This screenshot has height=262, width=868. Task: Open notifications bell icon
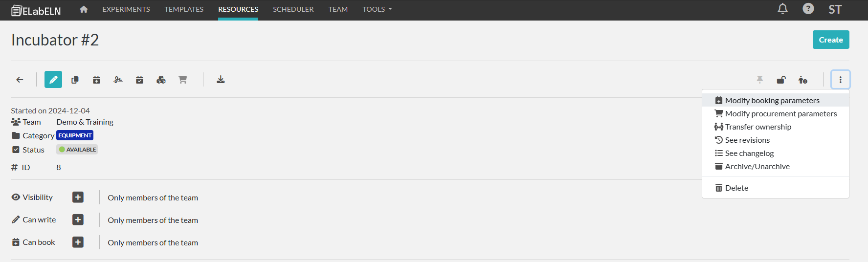(x=782, y=9)
